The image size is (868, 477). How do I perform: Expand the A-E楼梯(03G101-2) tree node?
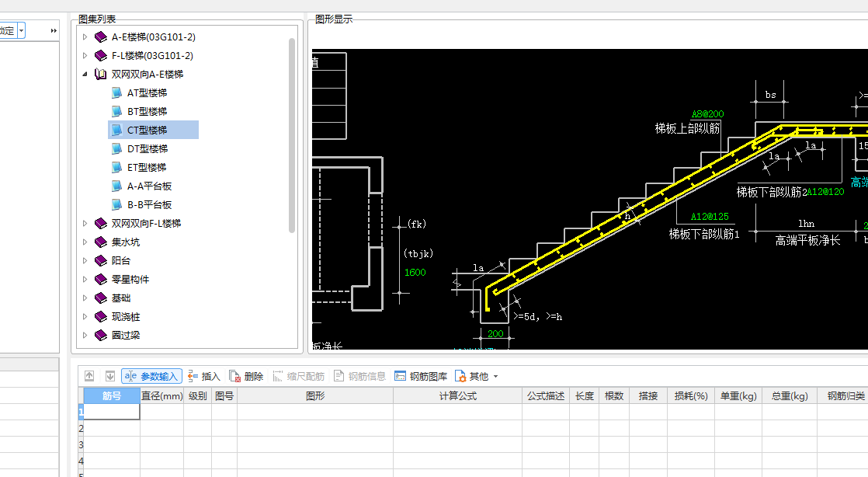tap(85, 37)
